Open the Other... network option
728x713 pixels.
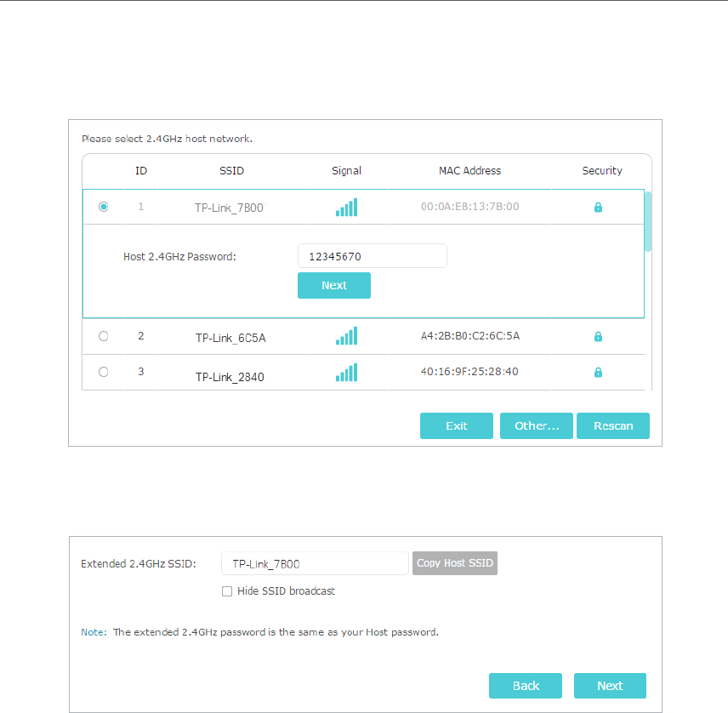tap(537, 425)
